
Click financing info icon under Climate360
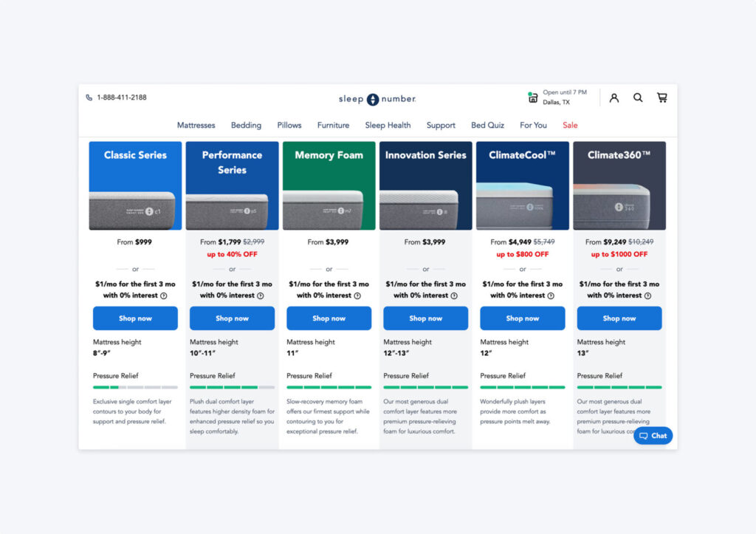point(647,295)
